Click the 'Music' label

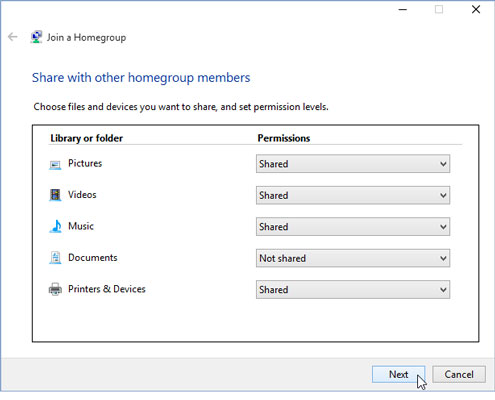pos(81,226)
